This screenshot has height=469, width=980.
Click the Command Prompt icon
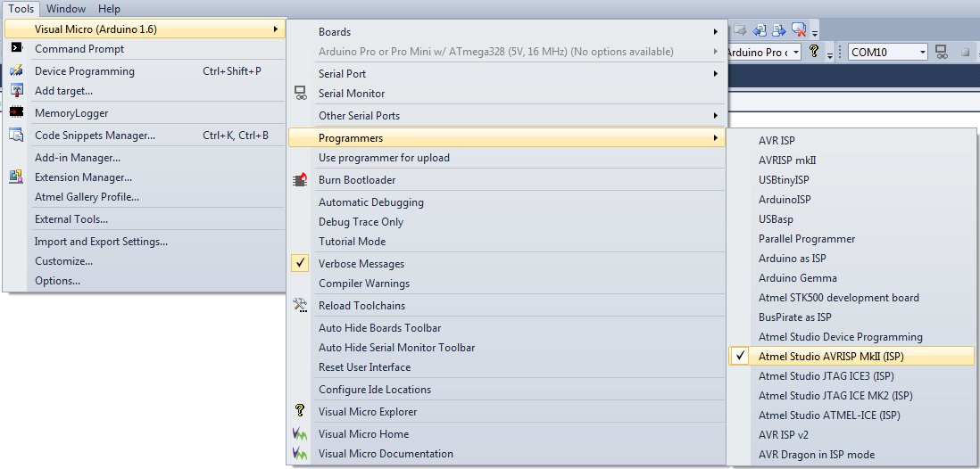pyautogui.click(x=17, y=48)
